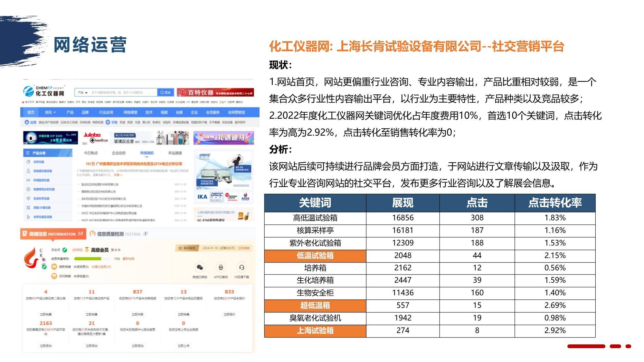Click the Beckman Coulter brand logo

(231, 197)
